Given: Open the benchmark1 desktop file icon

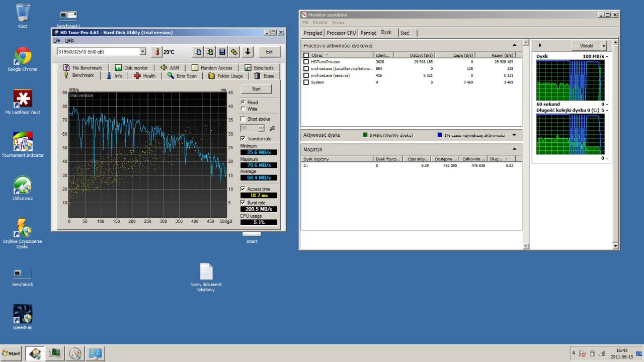Looking at the screenshot, I should (68, 19).
